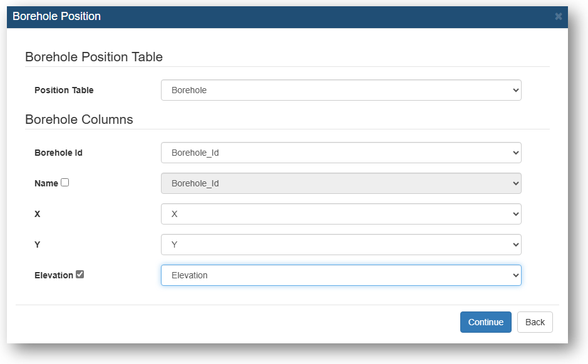Image resolution: width=588 pixels, height=364 pixels.
Task: Close the Borehole Position dialog
Action: 559,16
